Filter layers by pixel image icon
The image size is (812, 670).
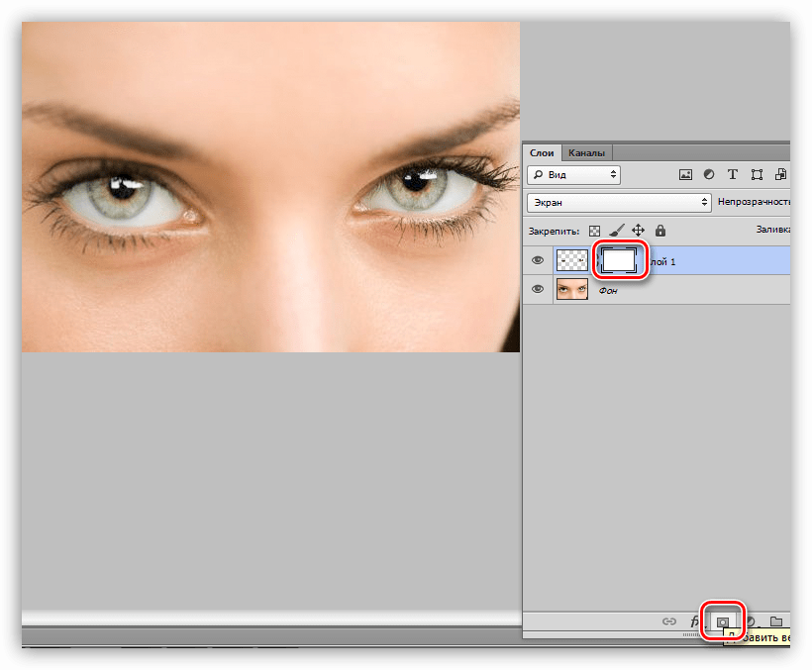(685, 175)
